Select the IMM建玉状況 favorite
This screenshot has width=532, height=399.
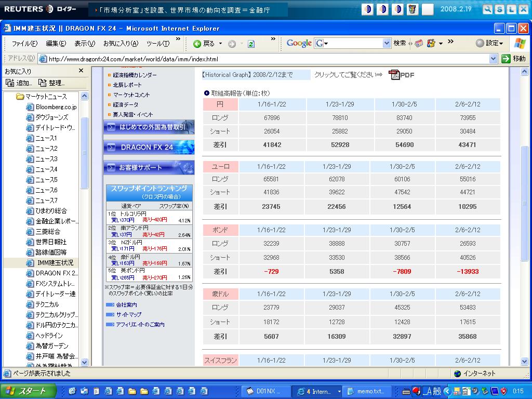50,262
